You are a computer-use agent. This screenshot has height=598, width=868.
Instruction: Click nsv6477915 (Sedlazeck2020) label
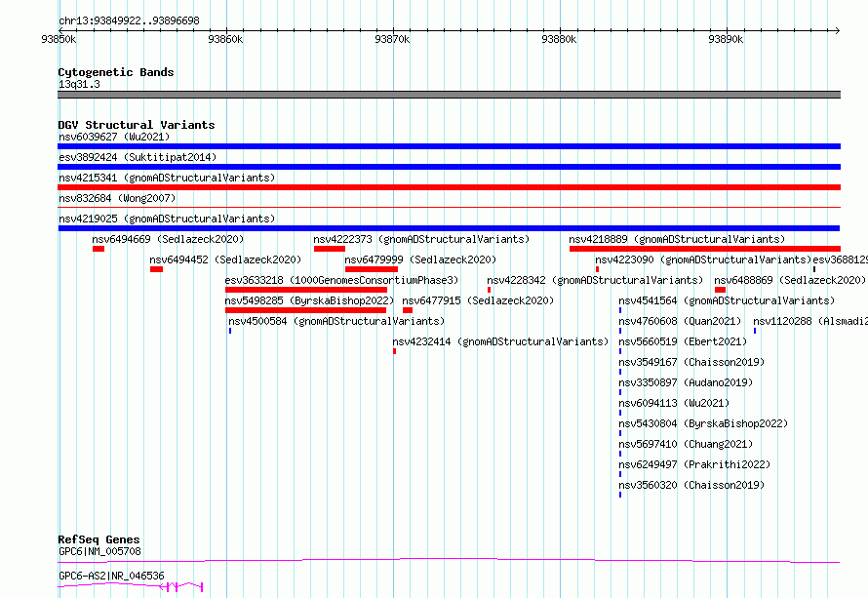point(478,300)
